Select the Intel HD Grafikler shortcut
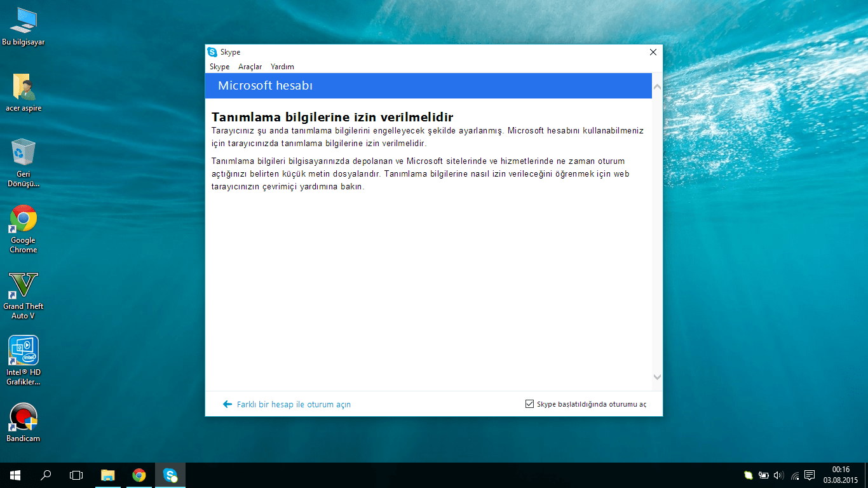 pyautogui.click(x=24, y=361)
